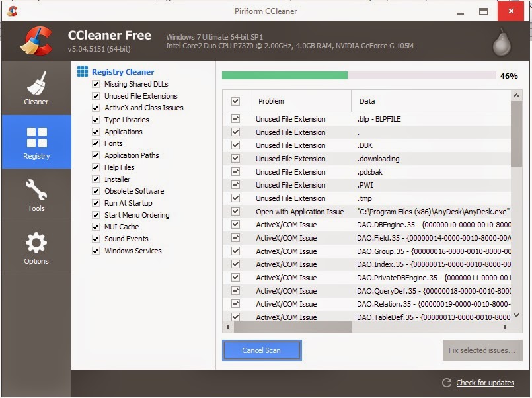This screenshot has width=532, height=398.
Task: Uncheck the DAO.Group.35 issue
Action: 235,251
